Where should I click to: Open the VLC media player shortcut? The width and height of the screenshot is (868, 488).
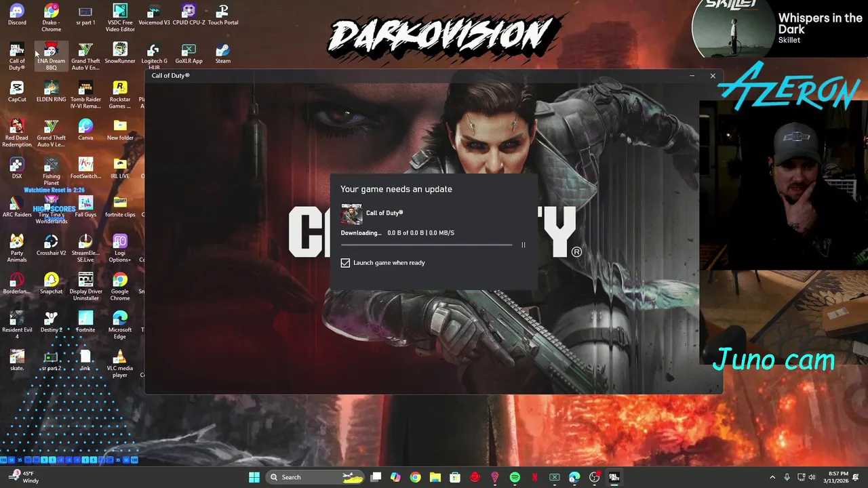[x=120, y=364]
